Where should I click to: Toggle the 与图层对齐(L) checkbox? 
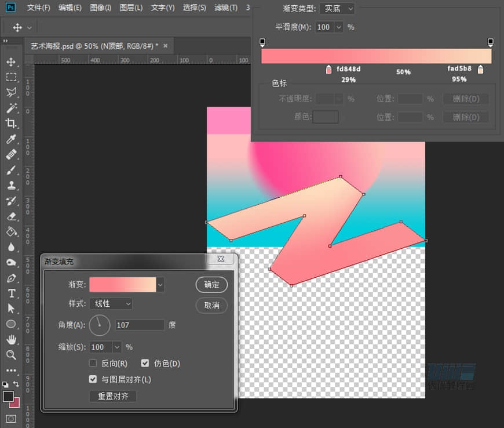click(x=93, y=379)
